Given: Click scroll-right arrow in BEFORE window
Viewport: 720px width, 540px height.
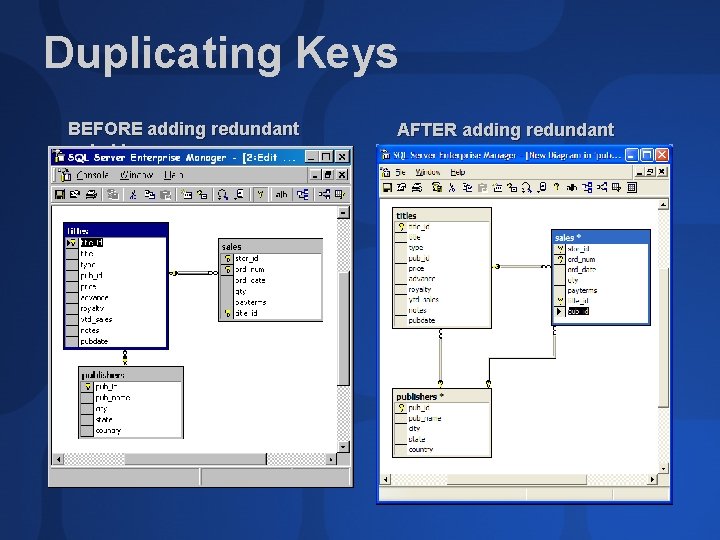Looking at the screenshot, I should pos(331,459).
